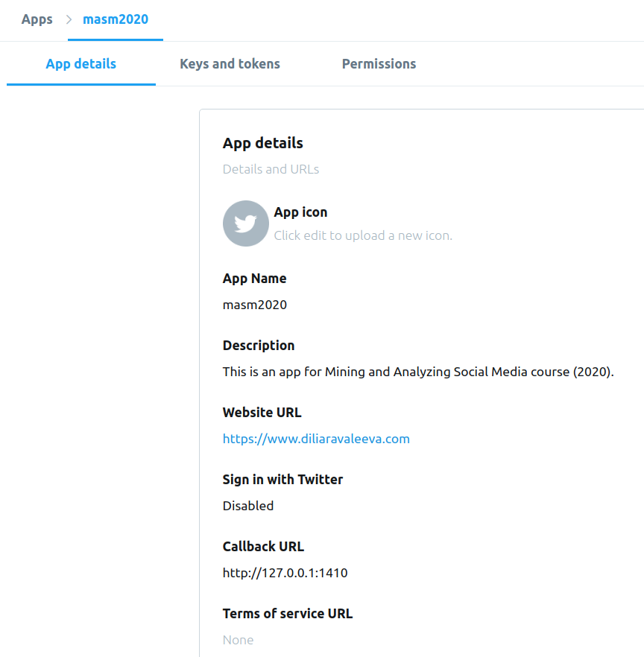The height and width of the screenshot is (657, 644).
Task: Click the Twitter bird app icon
Action: [x=246, y=223]
